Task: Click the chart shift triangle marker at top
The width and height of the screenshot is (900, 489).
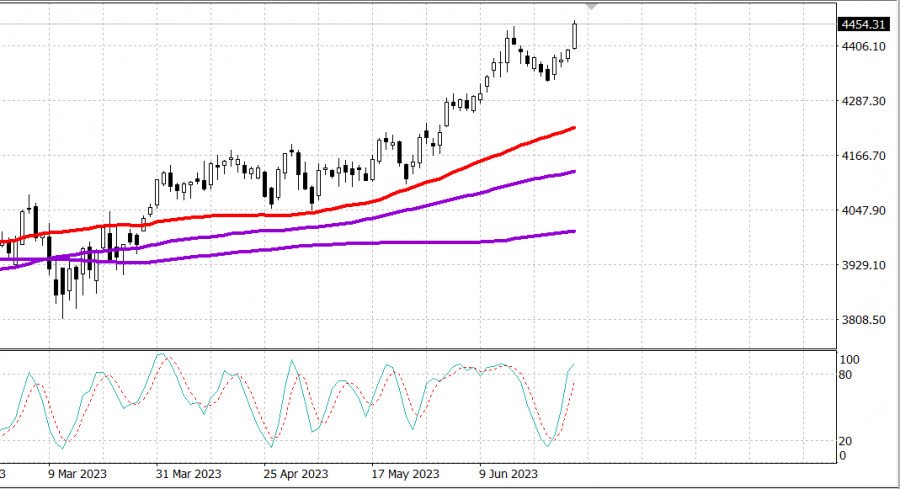Action: (591, 6)
